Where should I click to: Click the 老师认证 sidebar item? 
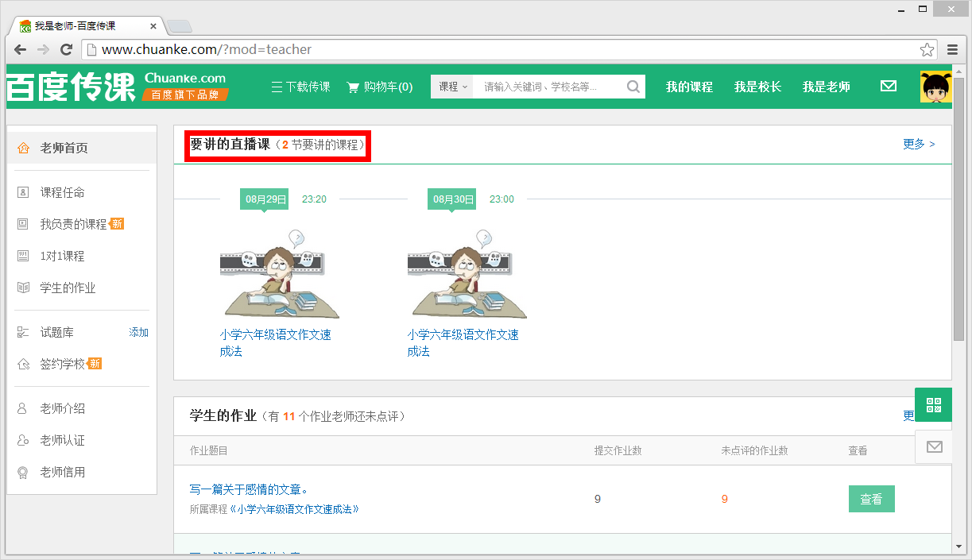click(55, 440)
